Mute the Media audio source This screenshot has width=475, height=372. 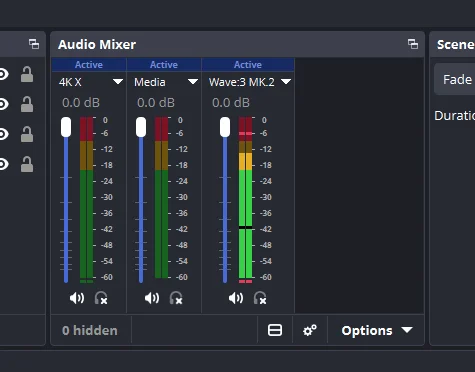tap(152, 298)
